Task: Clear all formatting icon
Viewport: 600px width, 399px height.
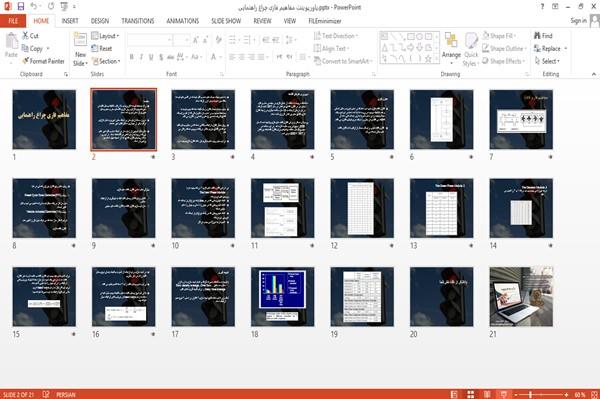Action: (218, 40)
